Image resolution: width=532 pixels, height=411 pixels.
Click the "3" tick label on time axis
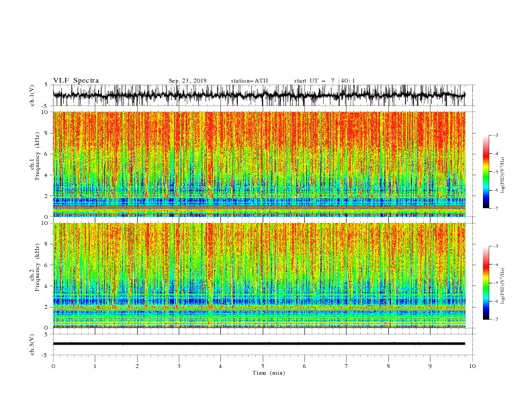(179, 366)
